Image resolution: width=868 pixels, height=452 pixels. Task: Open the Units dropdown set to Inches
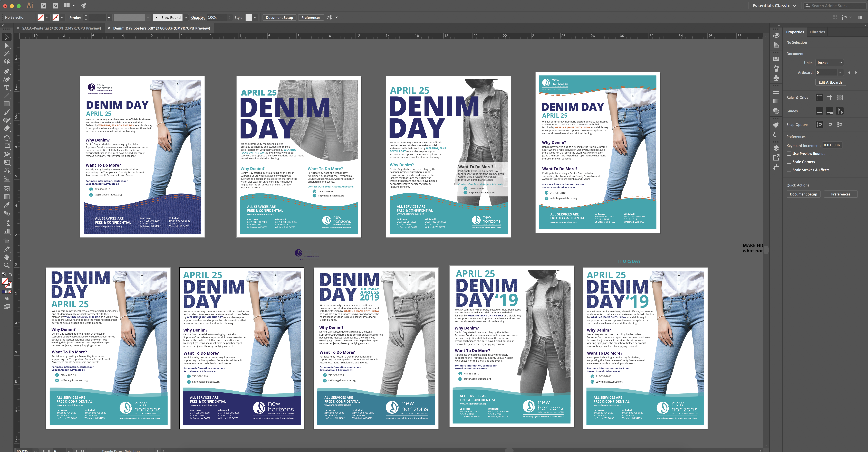(829, 63)
